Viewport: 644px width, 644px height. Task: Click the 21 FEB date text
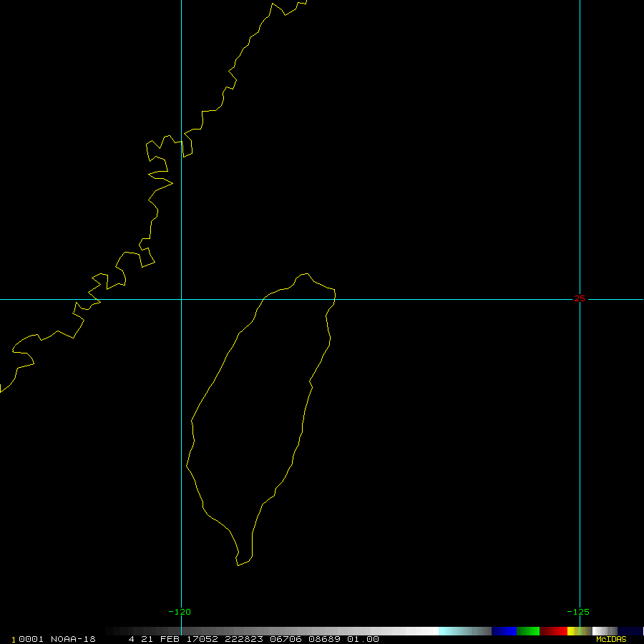tap(160, 639)
